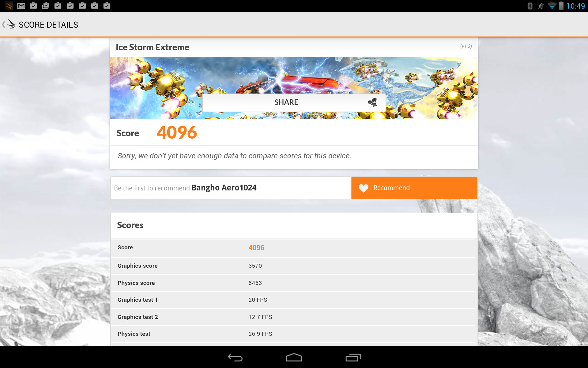Select the Graphics score row
The image size is (588, 368).
(293, 266)
